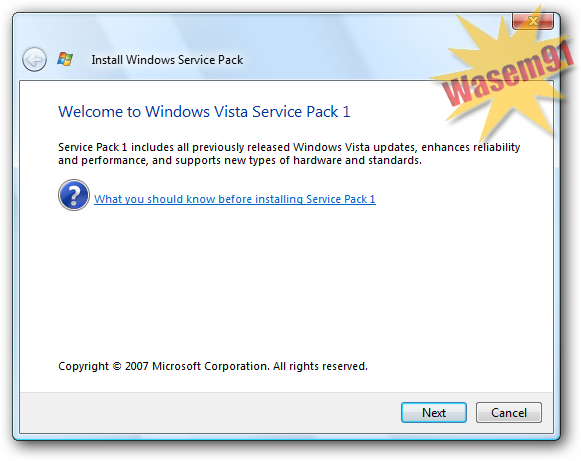Viewport: 581px width, 461px height.
Task: Click the red Wasem91 watermark text
Action: tap(508, 73)
